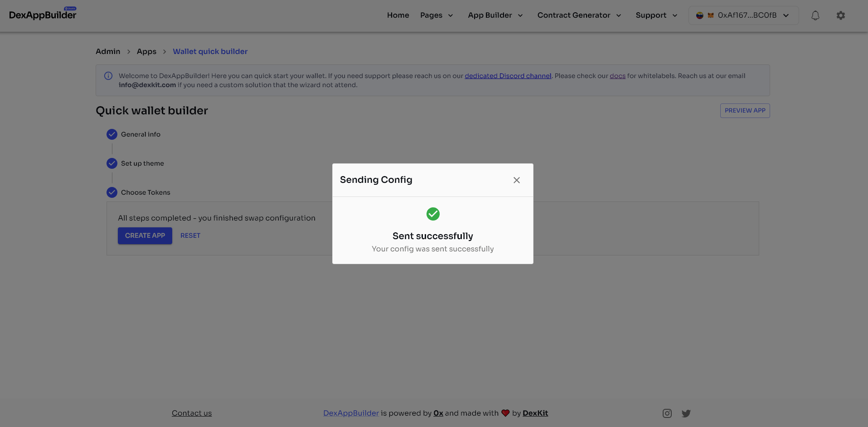Image resolution: width=868 pixels, height=427 pixels.
Task: Click the info icon in welcome banner
Action: click(108, 76)
